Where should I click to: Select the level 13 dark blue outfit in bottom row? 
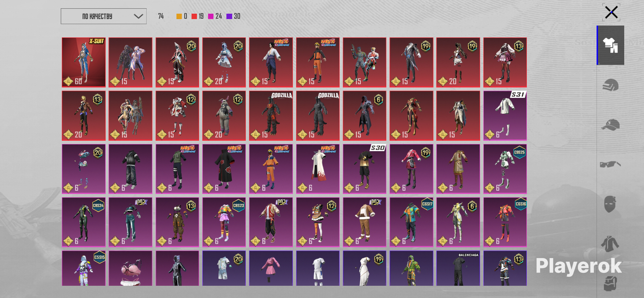click(505, 268)
